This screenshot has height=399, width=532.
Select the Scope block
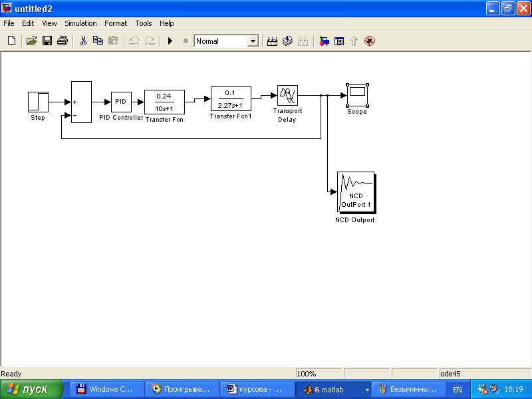click(x=357, y=95)
